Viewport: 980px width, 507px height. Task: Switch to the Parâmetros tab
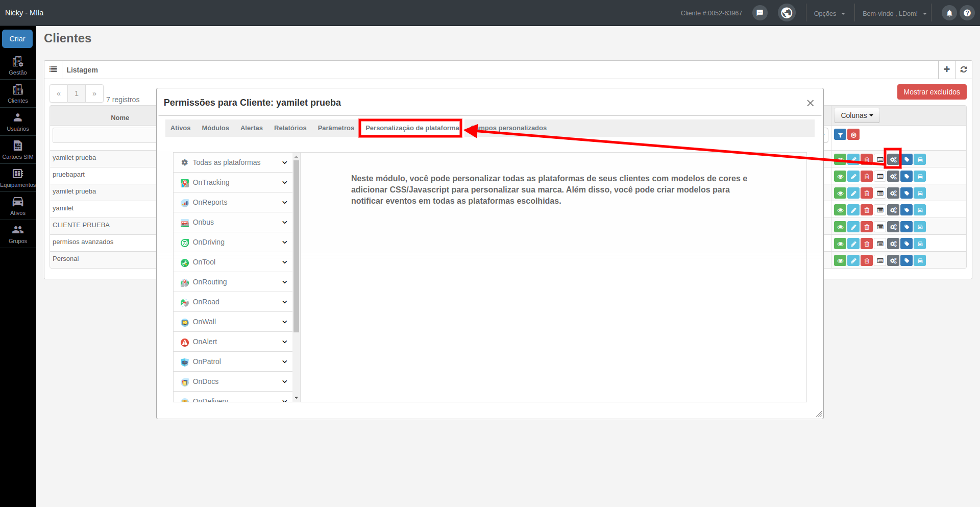coord(336,128)
